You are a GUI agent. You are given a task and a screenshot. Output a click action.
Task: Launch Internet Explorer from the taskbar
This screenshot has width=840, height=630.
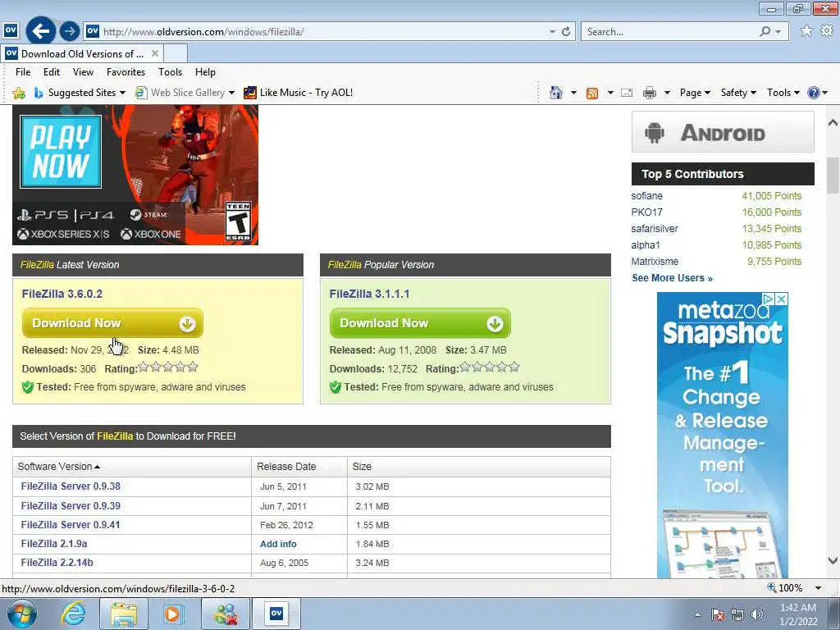click(x=73, y=614)
